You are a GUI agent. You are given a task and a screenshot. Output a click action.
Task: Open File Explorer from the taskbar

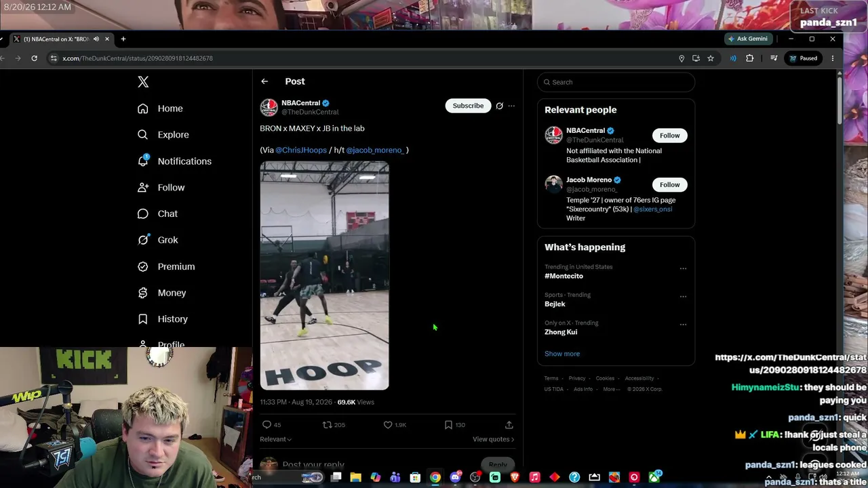tap(355, 477)
